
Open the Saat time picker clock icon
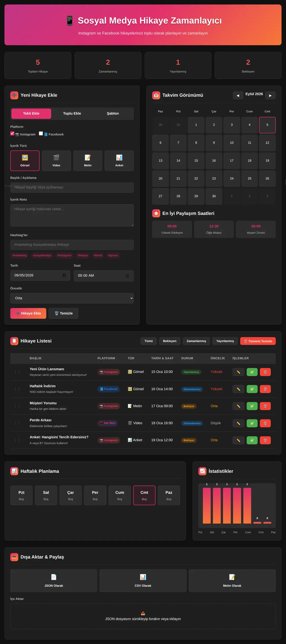(x=127, y=276)
